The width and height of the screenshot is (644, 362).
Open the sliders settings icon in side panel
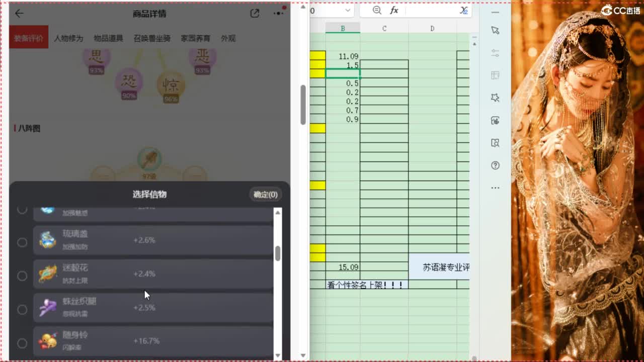point(495,53)
